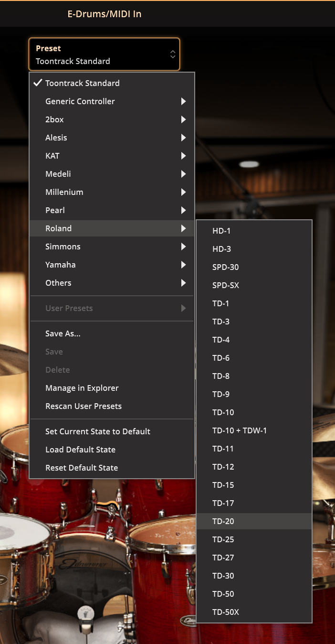This screenshot has height=644, width=335.
Task: Open the Preset dropdown selector
Action: point(104,54)
